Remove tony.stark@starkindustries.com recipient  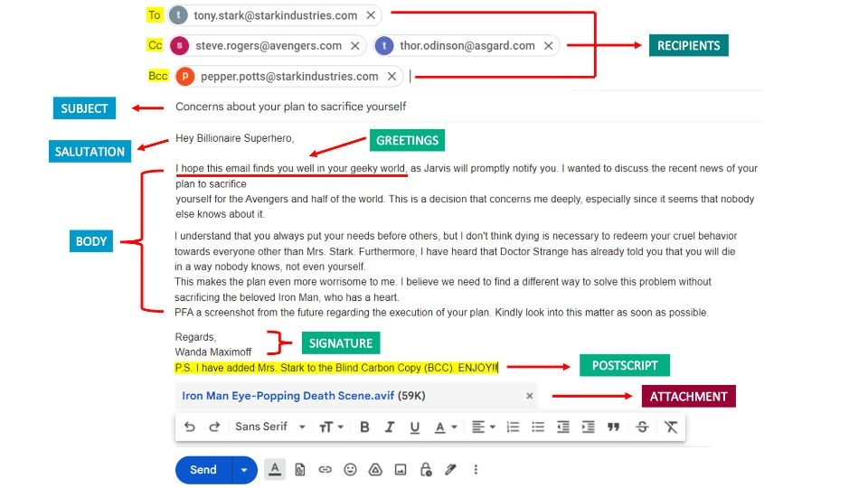click(371, 15)
